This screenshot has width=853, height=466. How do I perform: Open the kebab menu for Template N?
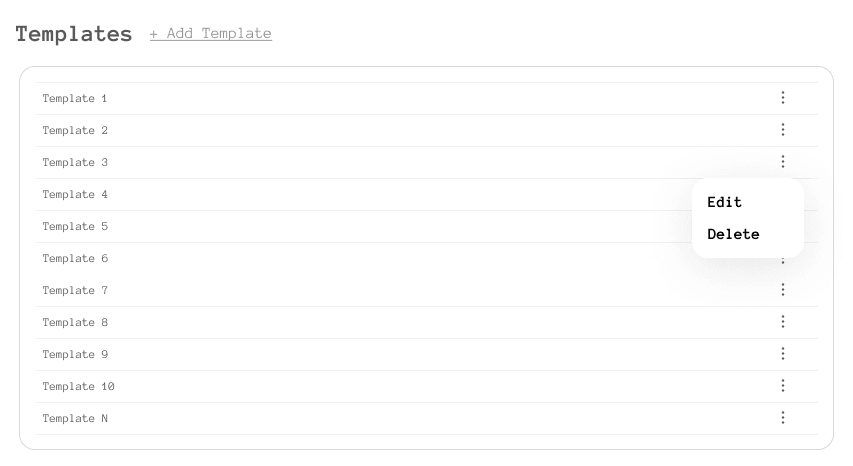(x=783, y=418)
